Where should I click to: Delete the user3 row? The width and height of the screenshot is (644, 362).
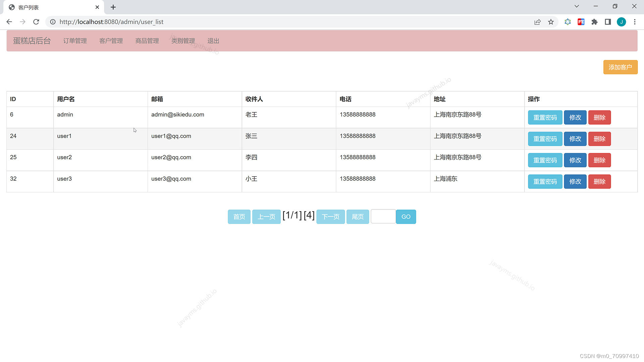599,182
